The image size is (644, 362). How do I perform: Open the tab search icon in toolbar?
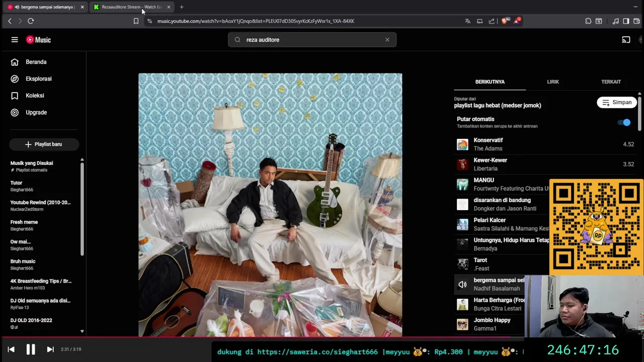[x=599, y=21]
